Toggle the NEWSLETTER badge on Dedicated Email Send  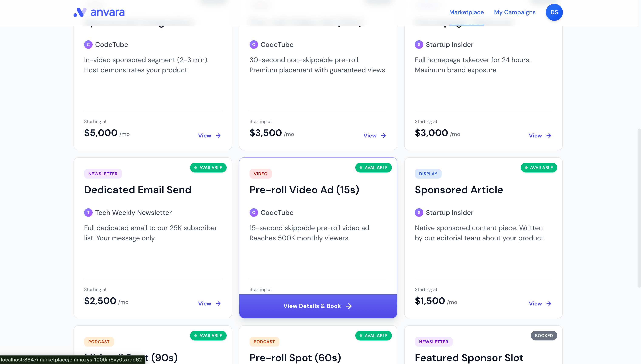pos(103,174)
